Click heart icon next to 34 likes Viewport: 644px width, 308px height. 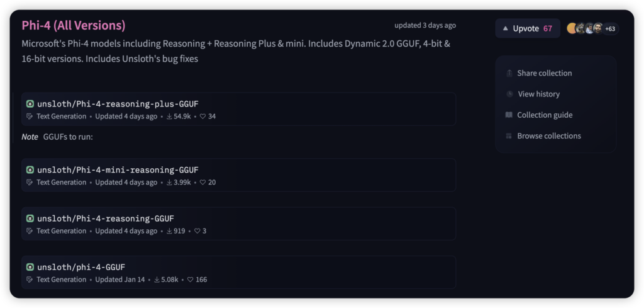(203, 117)
